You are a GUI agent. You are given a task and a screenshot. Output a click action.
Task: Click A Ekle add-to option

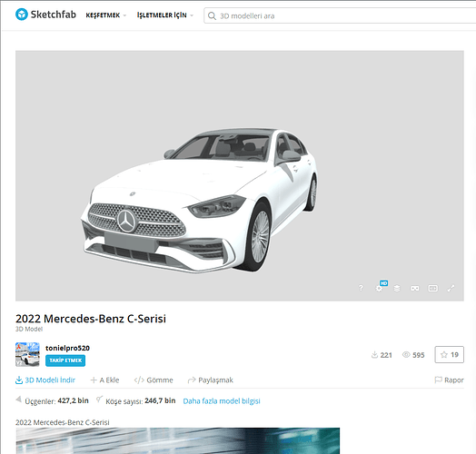click(x=104, y=380)
